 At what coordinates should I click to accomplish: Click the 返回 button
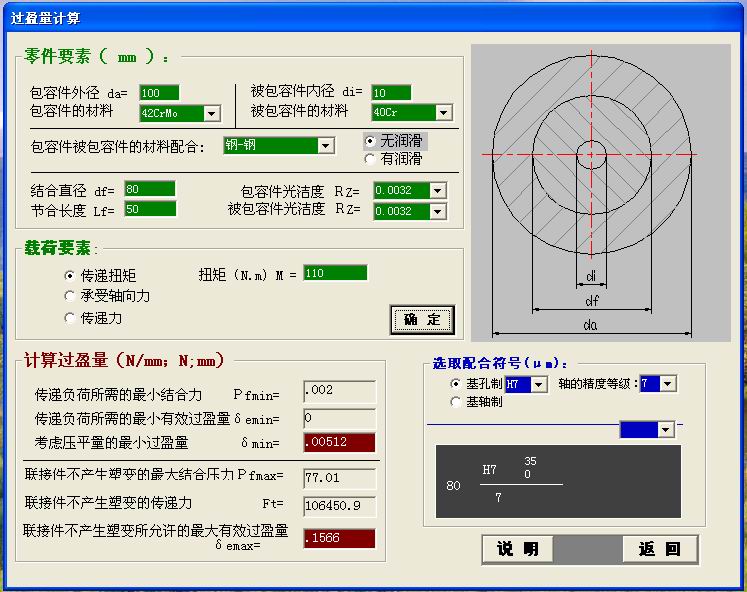(660, 549)
